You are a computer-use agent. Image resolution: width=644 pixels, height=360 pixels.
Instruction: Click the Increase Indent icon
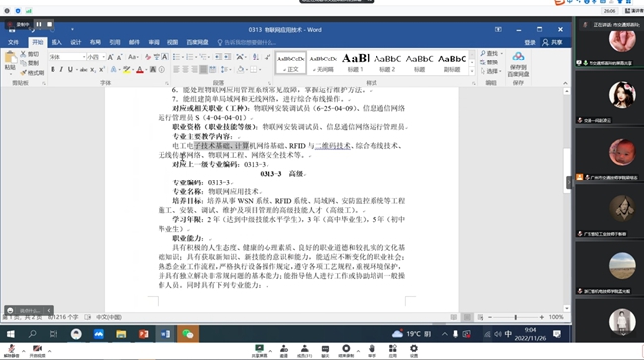[x=228, y=57]
